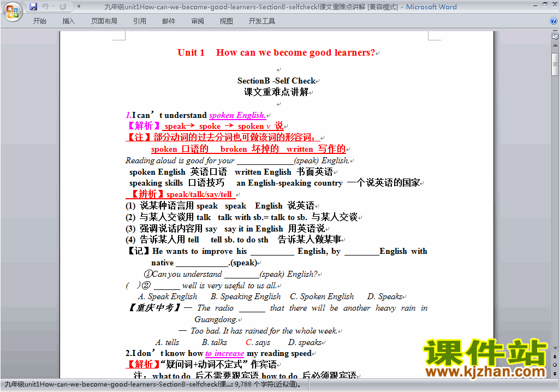Open the Undo history dropdown arrow
Viewport: 559px width, 392px height.
tap(53, 7)
